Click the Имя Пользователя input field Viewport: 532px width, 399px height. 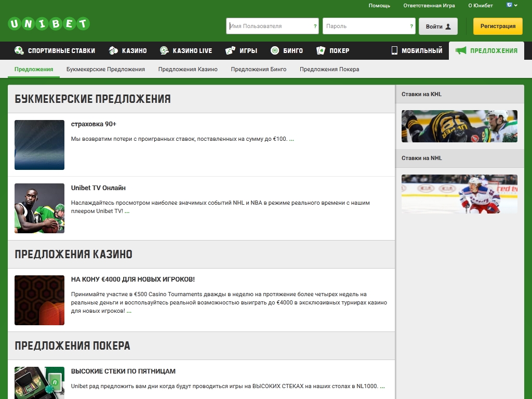coord(269,26)
